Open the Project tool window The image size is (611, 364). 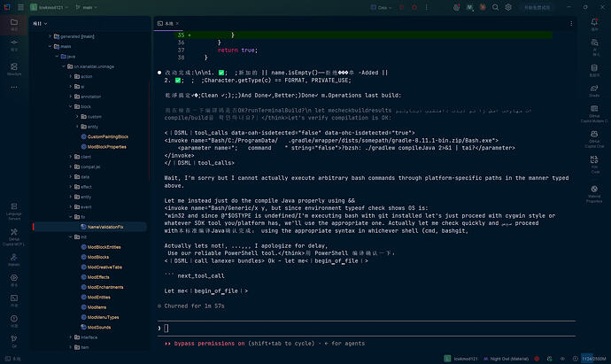pyautogui.click(x=14, y=24)
